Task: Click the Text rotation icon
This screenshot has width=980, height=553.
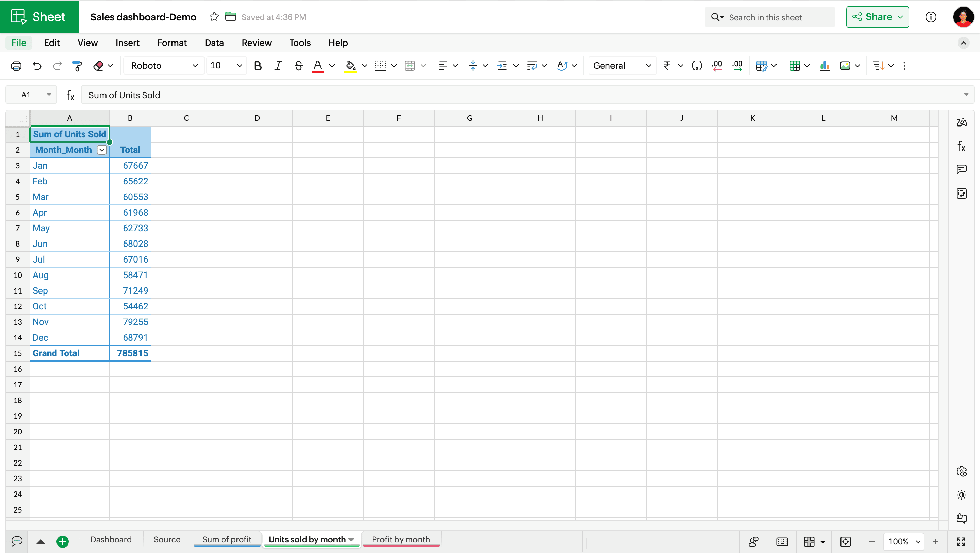Action: tap(562, 66)
